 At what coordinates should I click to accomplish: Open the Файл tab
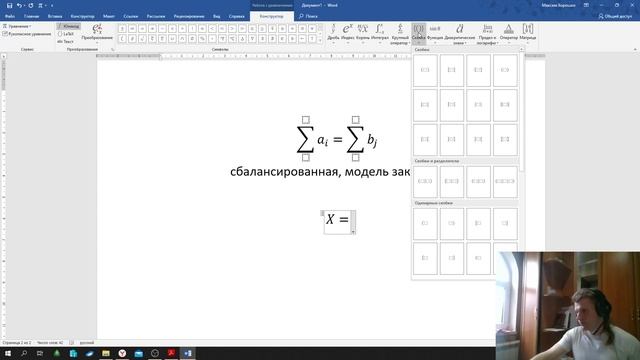(x=10, y=16)
